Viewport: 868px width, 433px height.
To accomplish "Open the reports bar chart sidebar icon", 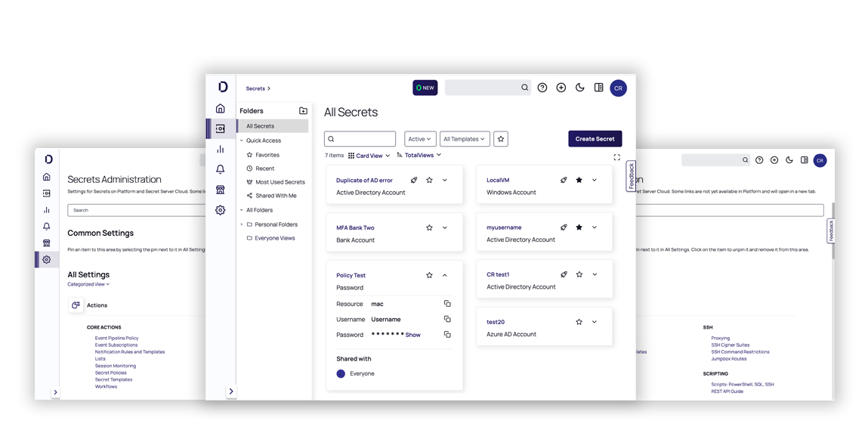I will tap(220, 149).
